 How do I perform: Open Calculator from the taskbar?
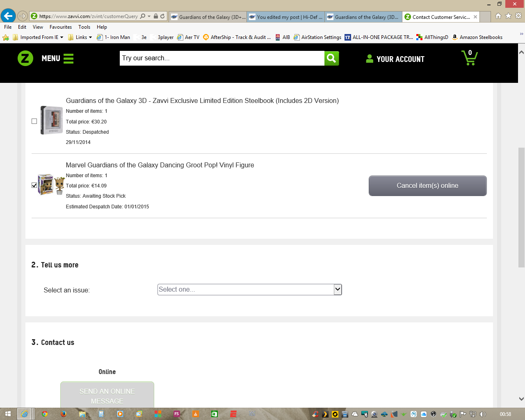point(101,414)
